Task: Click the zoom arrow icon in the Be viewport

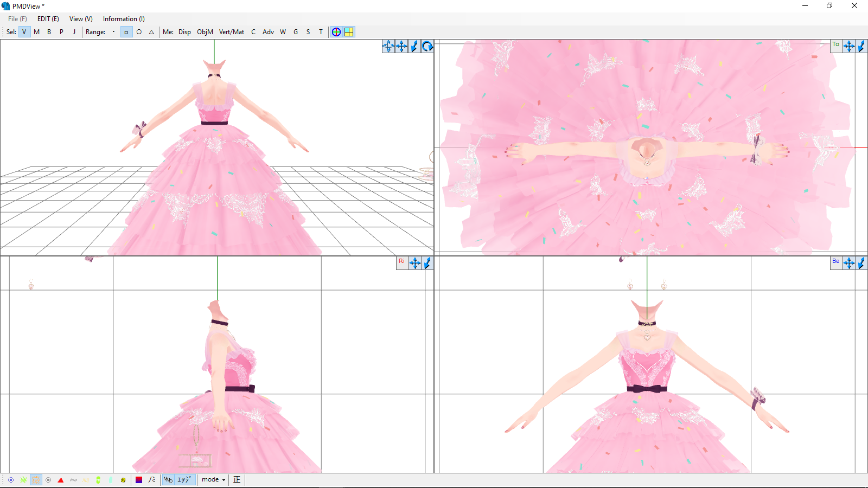Action: coord(862,262)
